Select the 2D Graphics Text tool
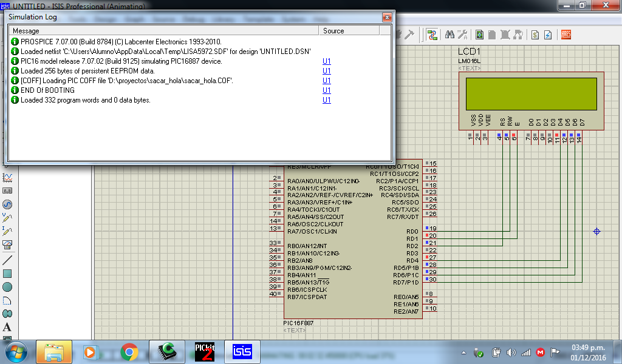Screen dimensions: 622x364 pyautogui.click(x=7, y=327)
